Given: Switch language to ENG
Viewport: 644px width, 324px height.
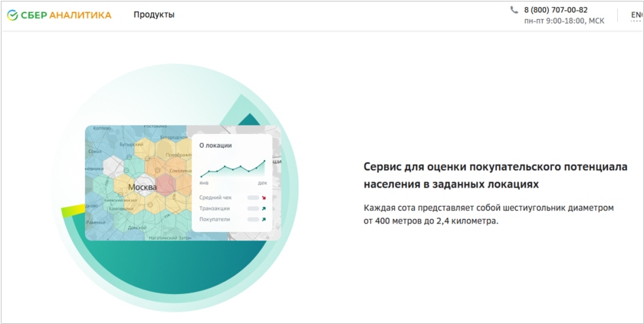Looking at the screenshot, I should [636, 15].
